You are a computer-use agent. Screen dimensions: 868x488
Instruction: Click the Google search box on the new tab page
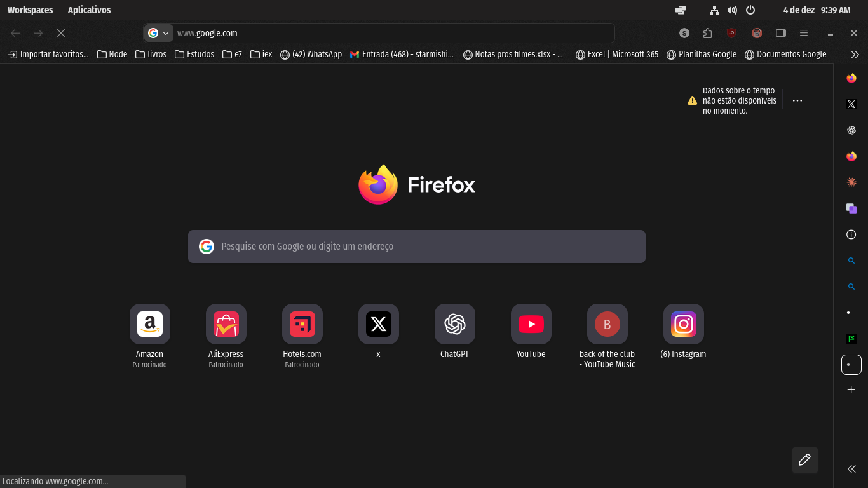pyautogui.click(x=417, y=247)
